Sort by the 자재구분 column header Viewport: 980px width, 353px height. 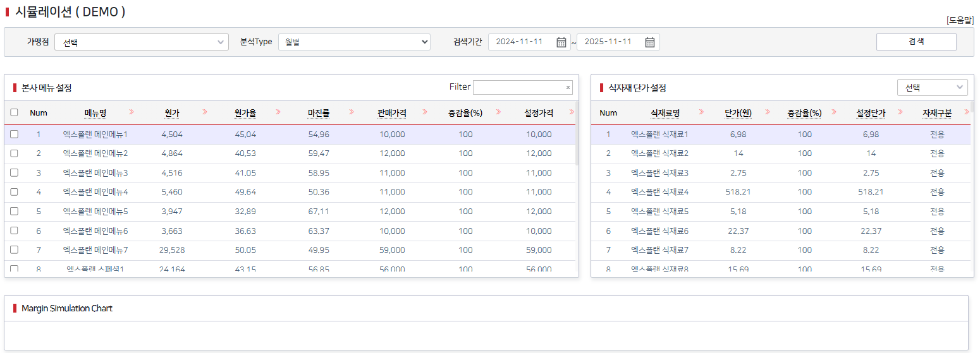click(x=937, y=113)
